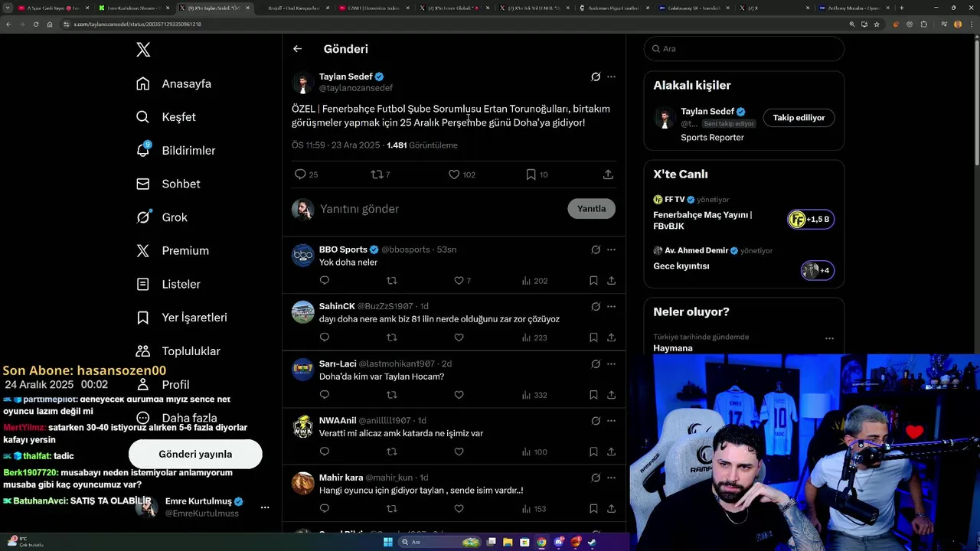Repost BBO Sports reply
980x551 pixels.
coord(392,281)
